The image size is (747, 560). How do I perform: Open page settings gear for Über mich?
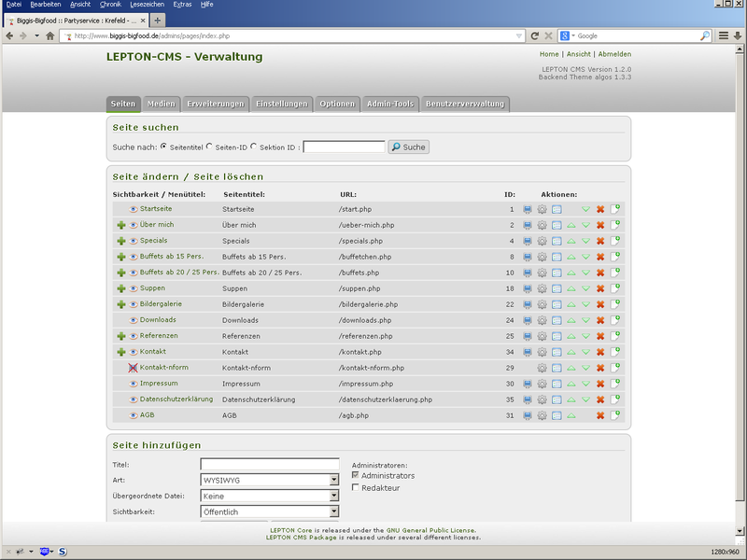(543, 225)
